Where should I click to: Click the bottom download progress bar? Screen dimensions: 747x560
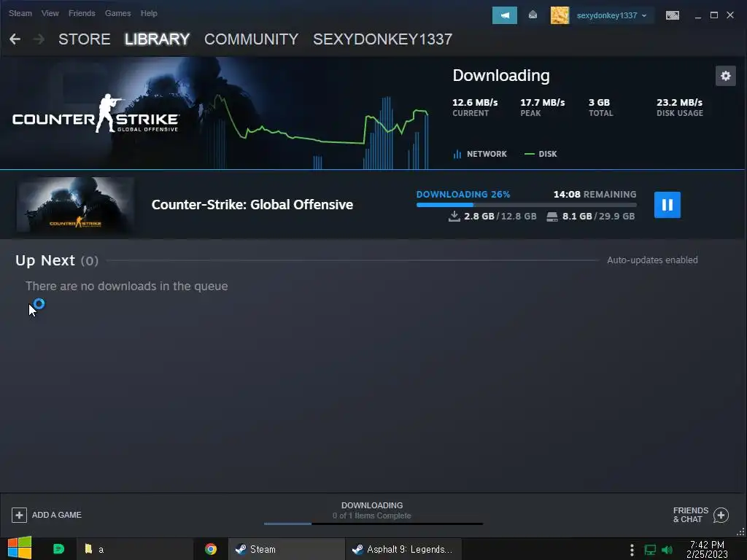coord(373,524)
